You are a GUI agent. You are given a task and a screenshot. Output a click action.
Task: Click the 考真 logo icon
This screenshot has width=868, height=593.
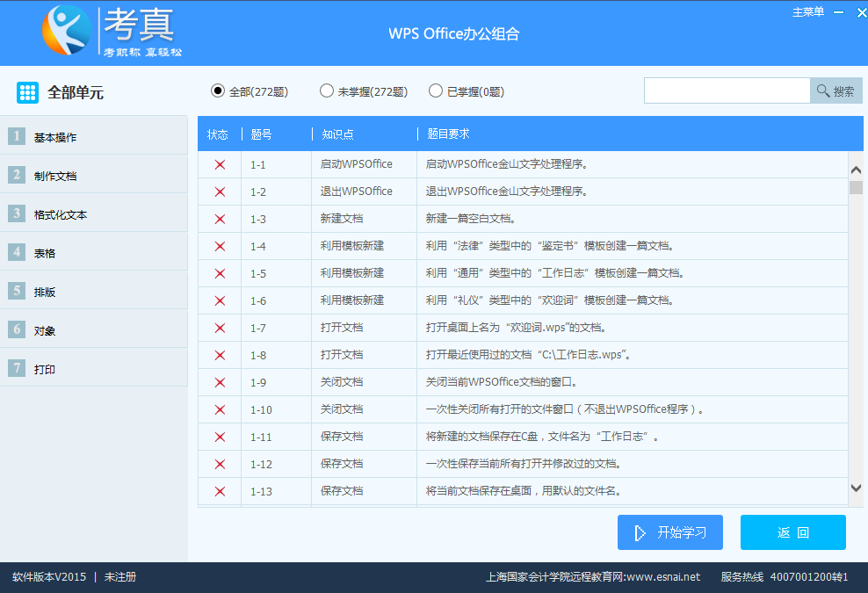click(67, 30)
